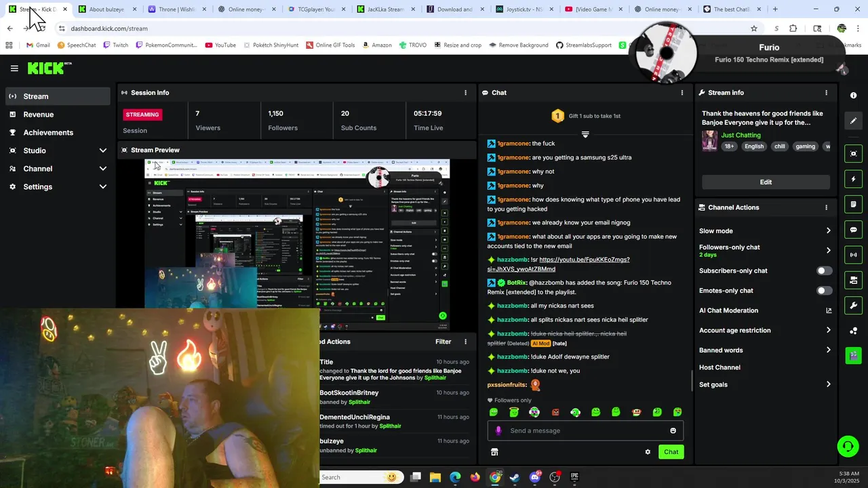This screenshot has height=488, width=868.
Task: Open the YouTube bookmark
Action: click(x=220, y=45)
